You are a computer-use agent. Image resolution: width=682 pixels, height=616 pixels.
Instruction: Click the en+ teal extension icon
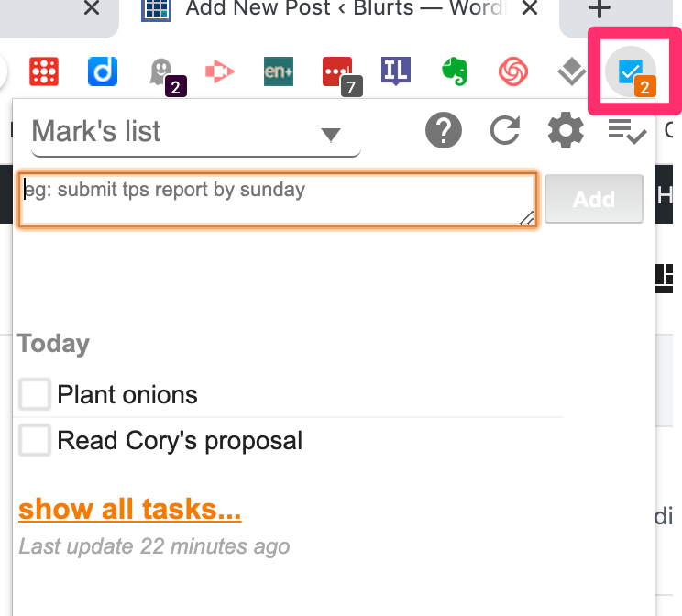coord(279,71)
